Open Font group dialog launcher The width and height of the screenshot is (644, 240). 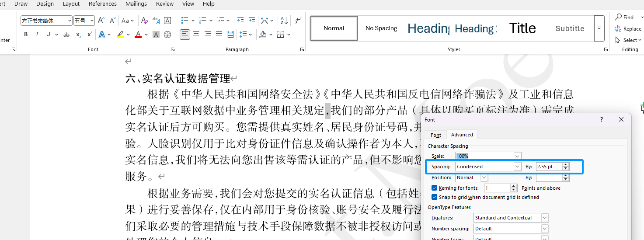coord(172,50)
